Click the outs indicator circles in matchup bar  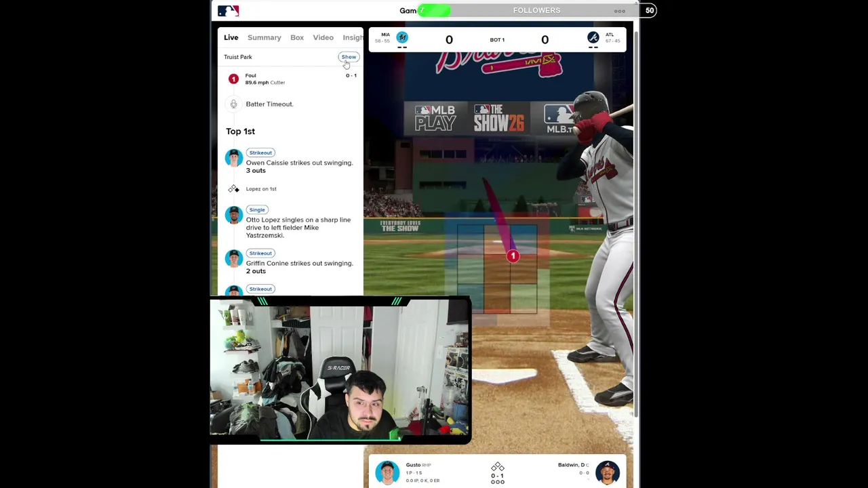coord(497,482)
